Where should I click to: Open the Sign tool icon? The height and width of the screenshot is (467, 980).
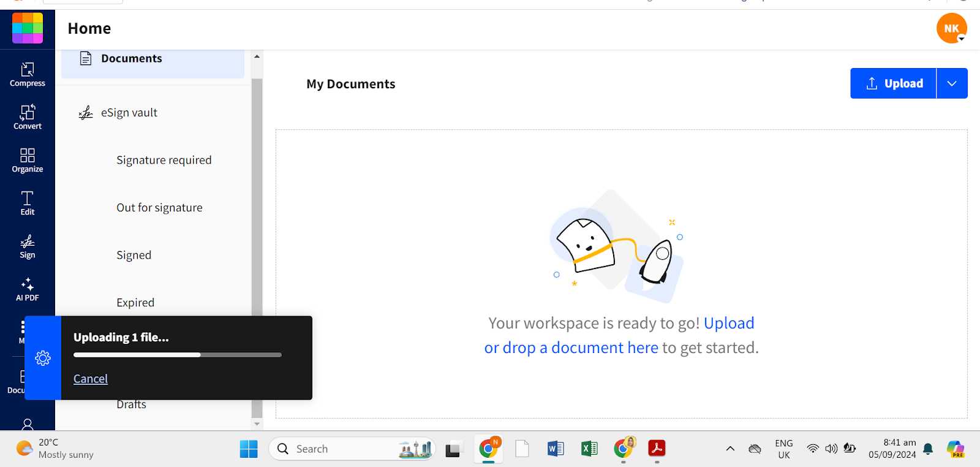(28, 246)
